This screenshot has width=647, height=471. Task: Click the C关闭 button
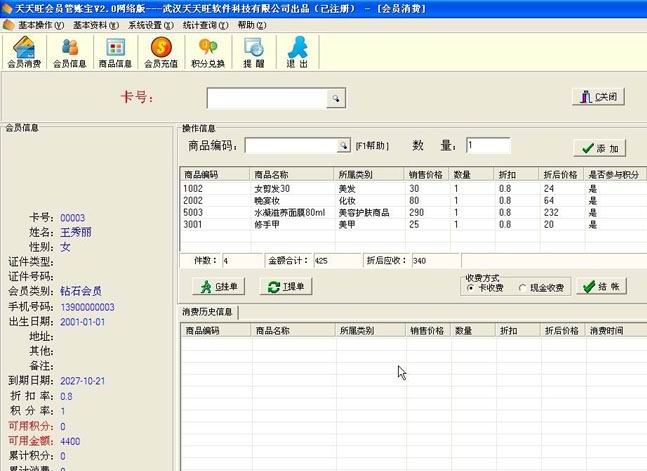click(599, 97)
